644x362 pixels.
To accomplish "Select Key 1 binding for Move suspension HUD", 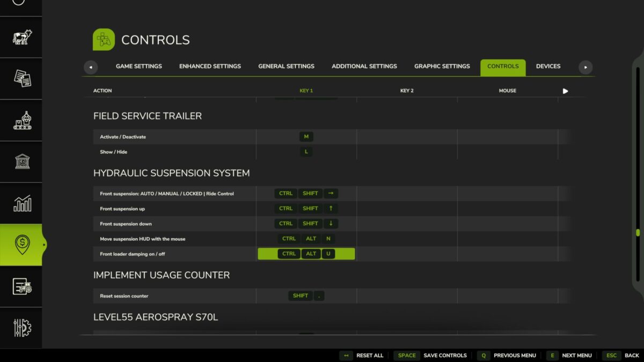I will (x=306, y=239).
